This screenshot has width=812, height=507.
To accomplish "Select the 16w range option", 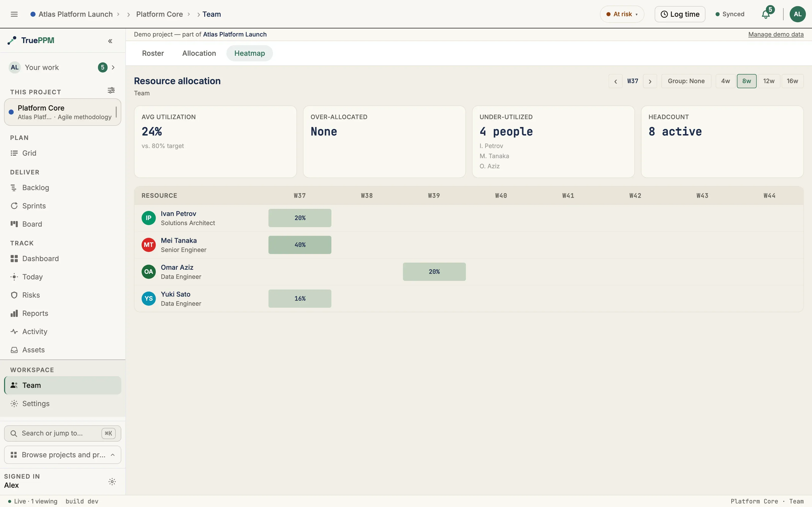I will pyautogui.click(x=792, y=81).
